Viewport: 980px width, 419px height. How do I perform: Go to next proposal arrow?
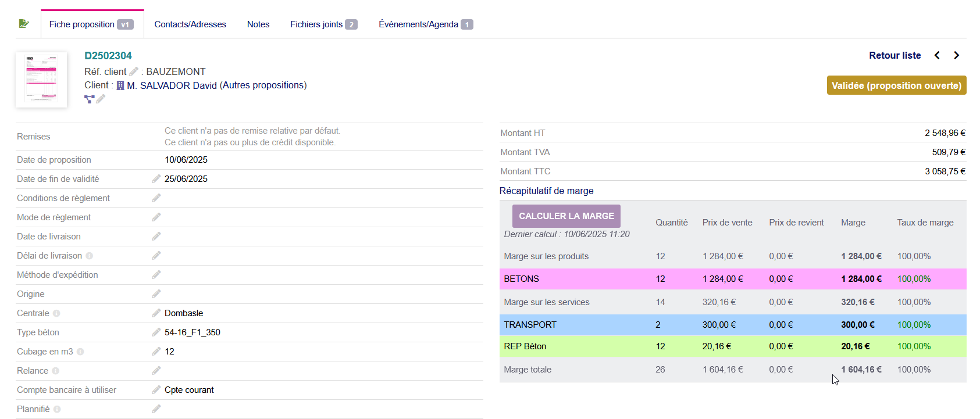click(x=956, y=55)
